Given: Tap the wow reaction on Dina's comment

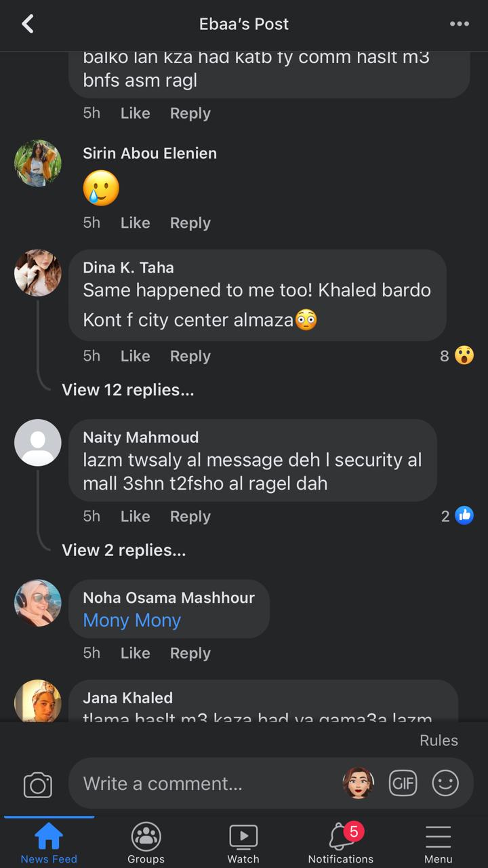Looking at the screenshot, I should (464, 355).
